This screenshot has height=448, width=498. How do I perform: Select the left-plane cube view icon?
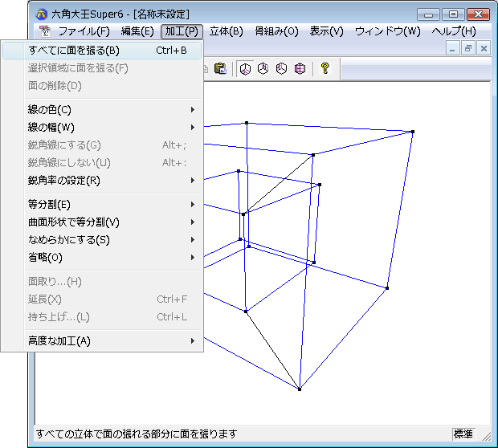click(x=281, y=68)
